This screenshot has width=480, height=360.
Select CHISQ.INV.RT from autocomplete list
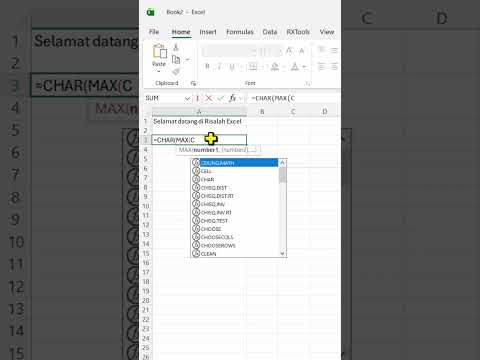tap(235, 212)
